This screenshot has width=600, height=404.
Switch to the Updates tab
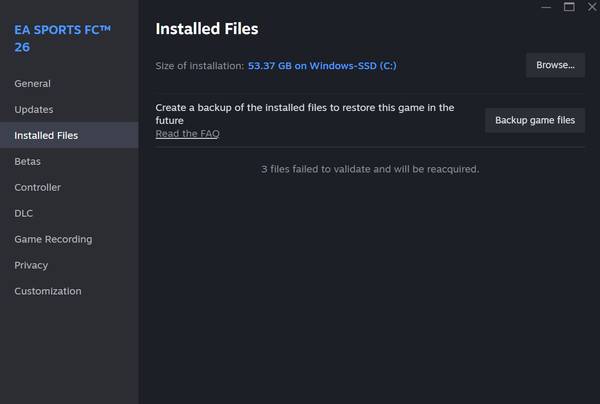34,110
